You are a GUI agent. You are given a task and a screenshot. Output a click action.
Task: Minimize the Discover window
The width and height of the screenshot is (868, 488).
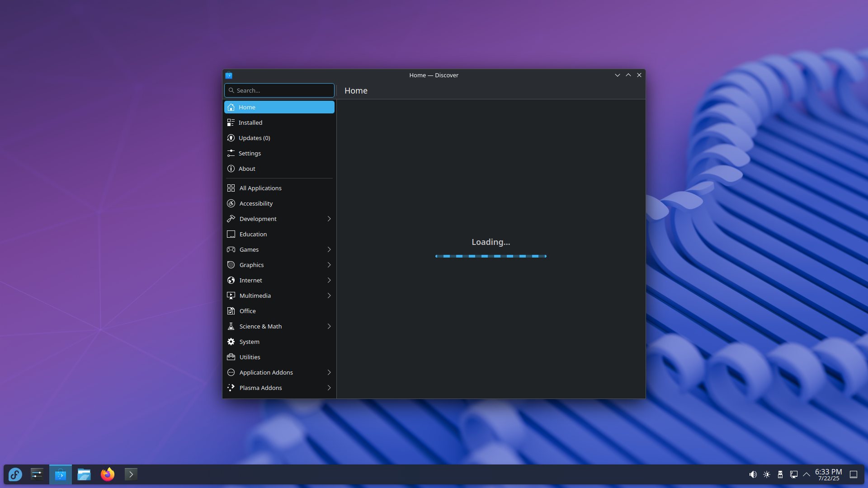[618, 75]
